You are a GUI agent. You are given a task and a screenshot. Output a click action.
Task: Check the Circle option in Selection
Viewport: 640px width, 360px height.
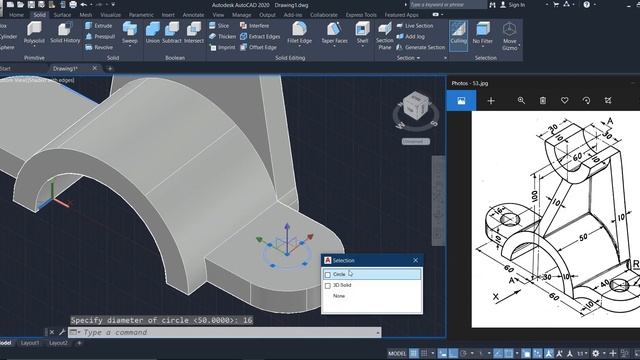(328, 275)
